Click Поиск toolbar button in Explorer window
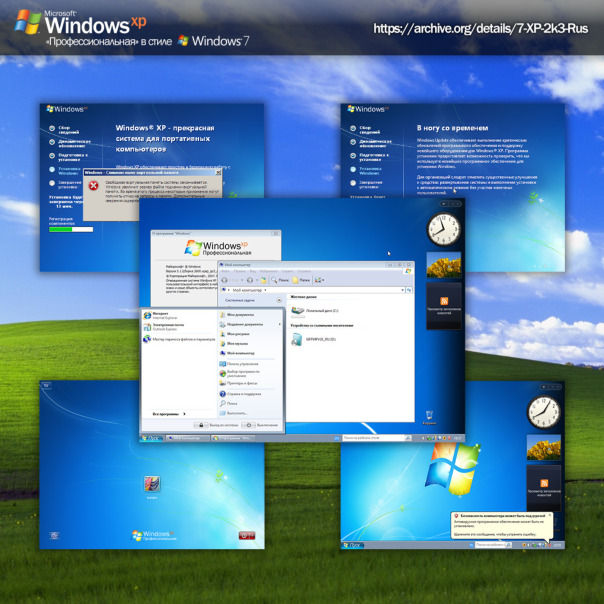 [x=280, y=280]
